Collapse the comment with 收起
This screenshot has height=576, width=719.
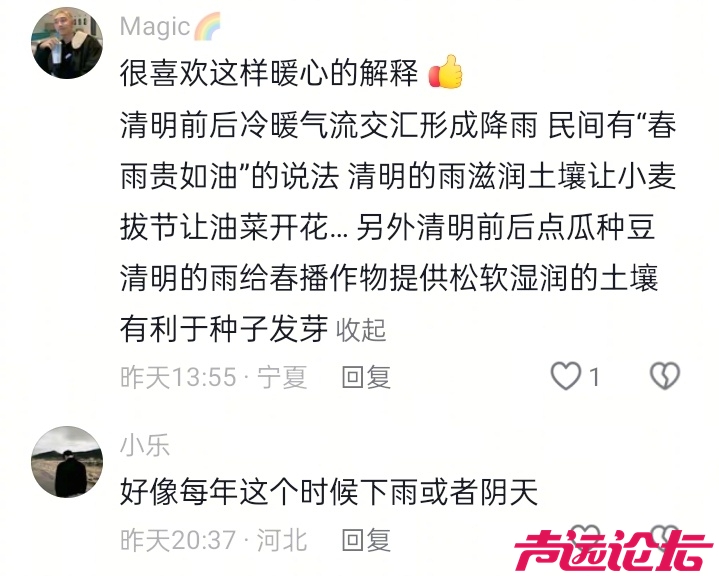tap(361, 329)
